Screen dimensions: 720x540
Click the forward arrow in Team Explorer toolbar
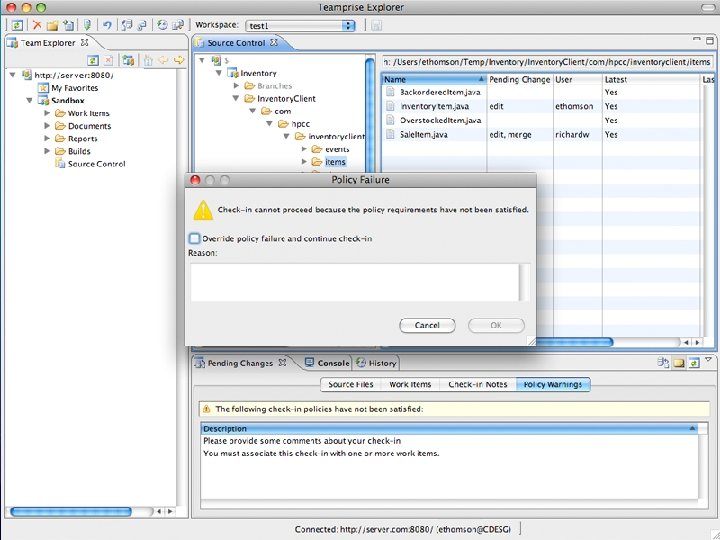(x=179, y=60)
